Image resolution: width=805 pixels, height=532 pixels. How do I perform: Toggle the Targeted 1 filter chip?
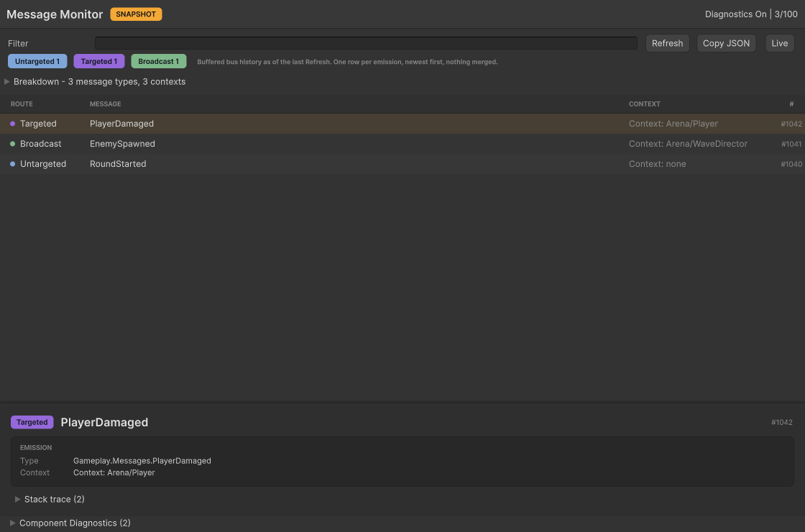(x=99, y=62)
